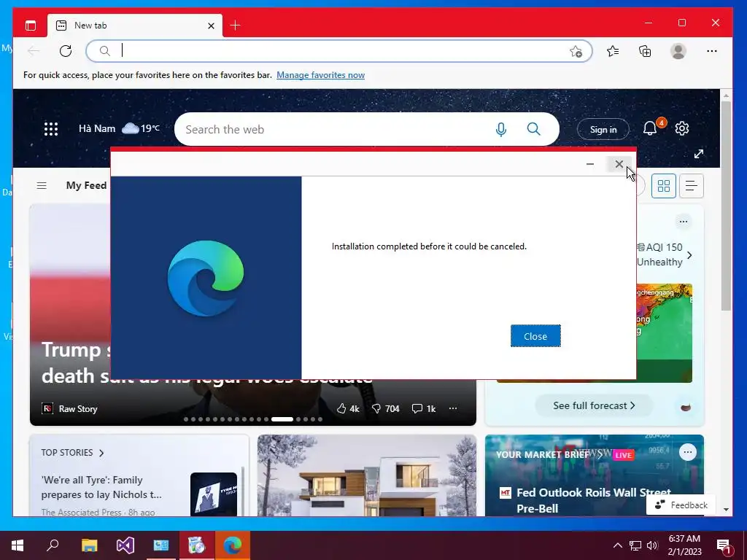This screenshot has height=560, width=747.
Task: Click the blue web search magnifier
Action: pos(533,128)
